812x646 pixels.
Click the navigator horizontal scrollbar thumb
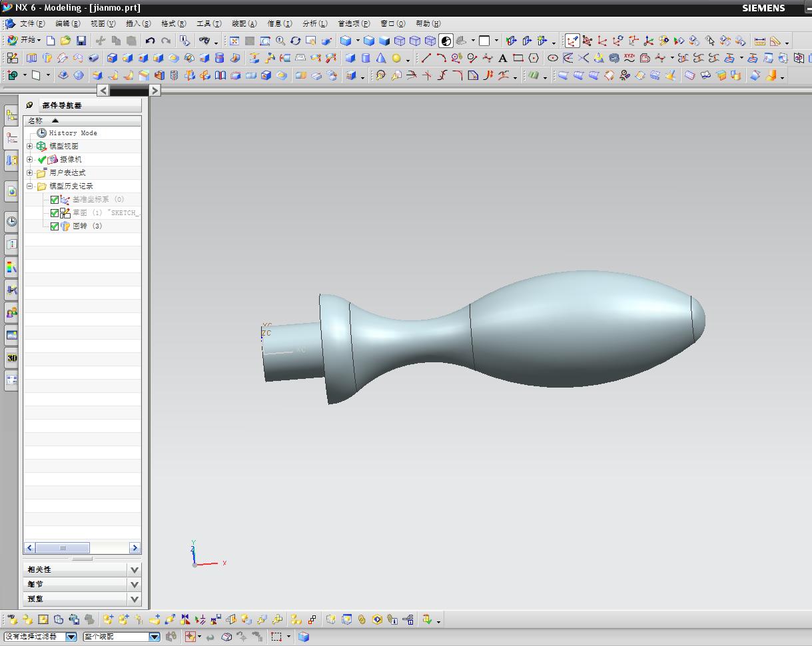point(63,548)
